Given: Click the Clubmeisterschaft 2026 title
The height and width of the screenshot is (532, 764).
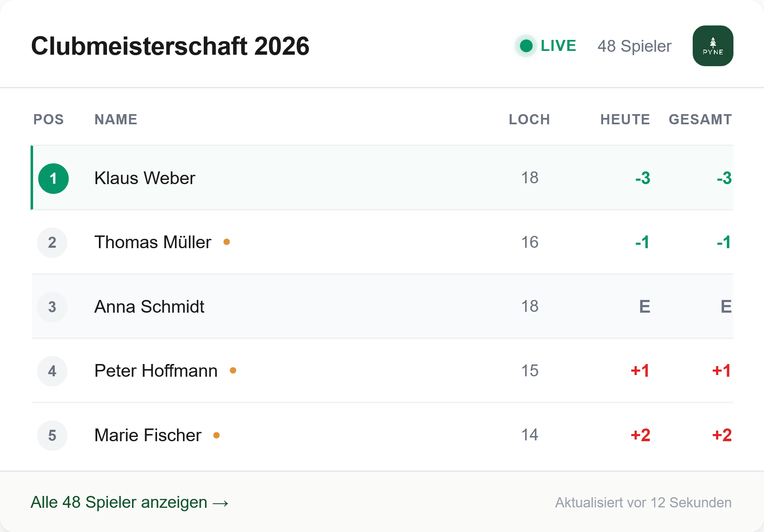Looking at the screenshot, I should [x=170, y=46].
